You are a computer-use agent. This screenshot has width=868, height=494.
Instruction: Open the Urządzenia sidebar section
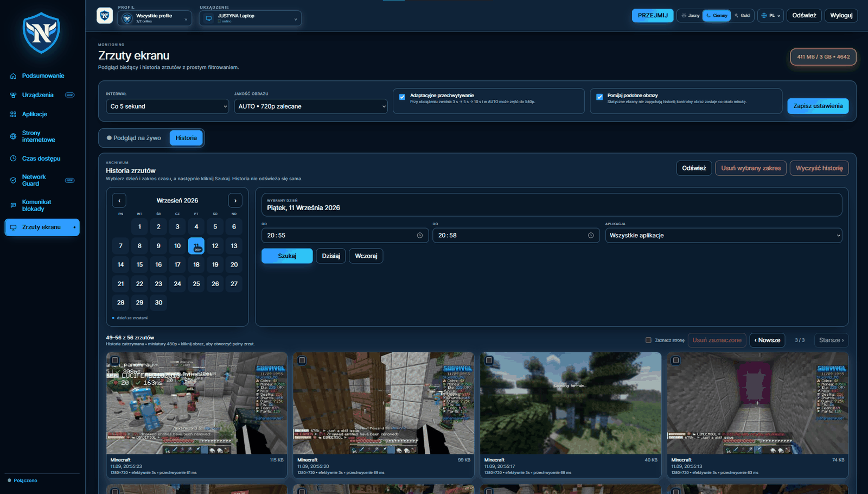tap(42, 95)
